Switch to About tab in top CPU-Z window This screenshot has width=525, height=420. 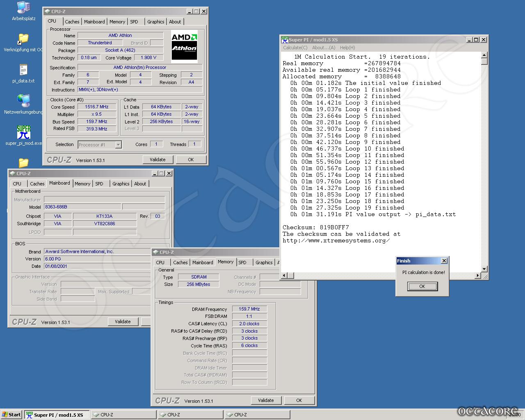(175, 22)
